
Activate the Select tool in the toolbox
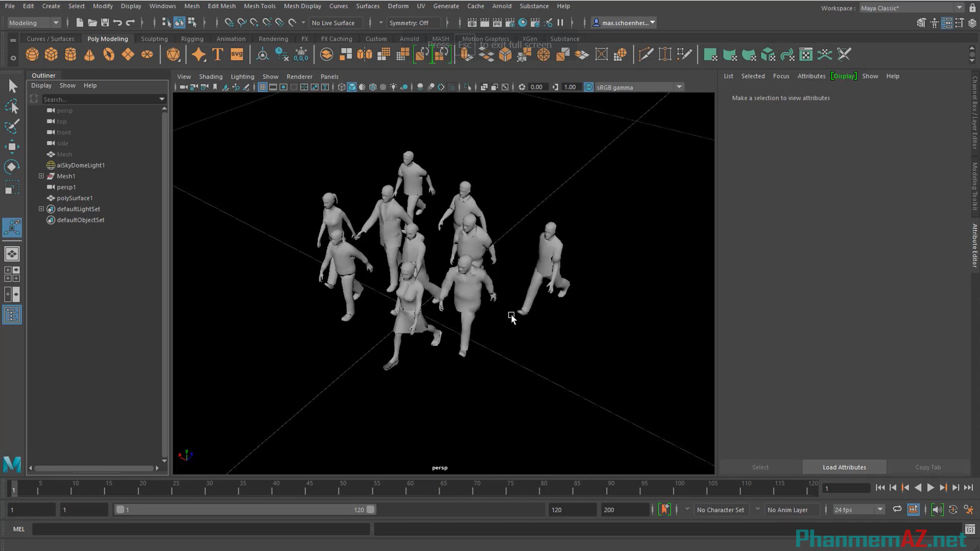click(x=12, y=86)
